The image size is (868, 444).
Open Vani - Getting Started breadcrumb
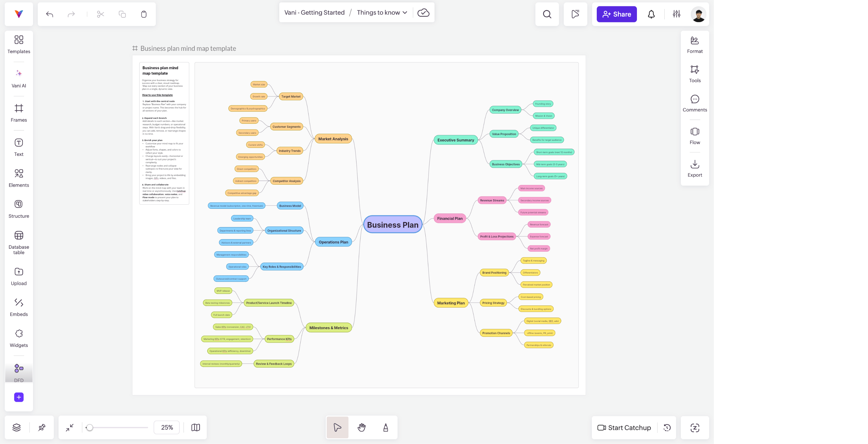pos(314,12)
